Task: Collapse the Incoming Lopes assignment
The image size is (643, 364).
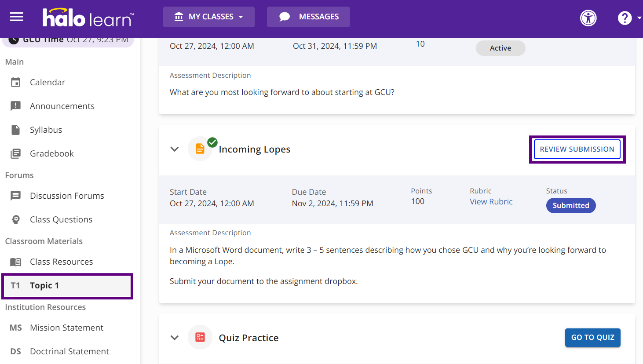Action: pos(175,149)
